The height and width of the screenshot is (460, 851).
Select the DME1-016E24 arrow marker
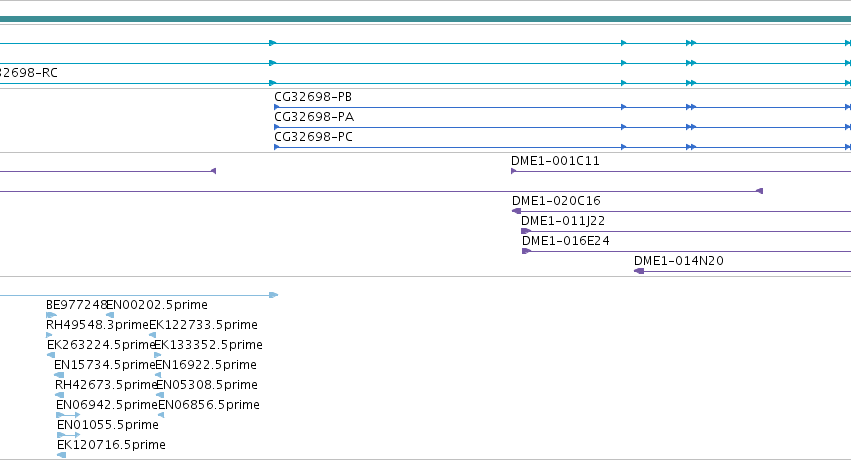(526, 251)
